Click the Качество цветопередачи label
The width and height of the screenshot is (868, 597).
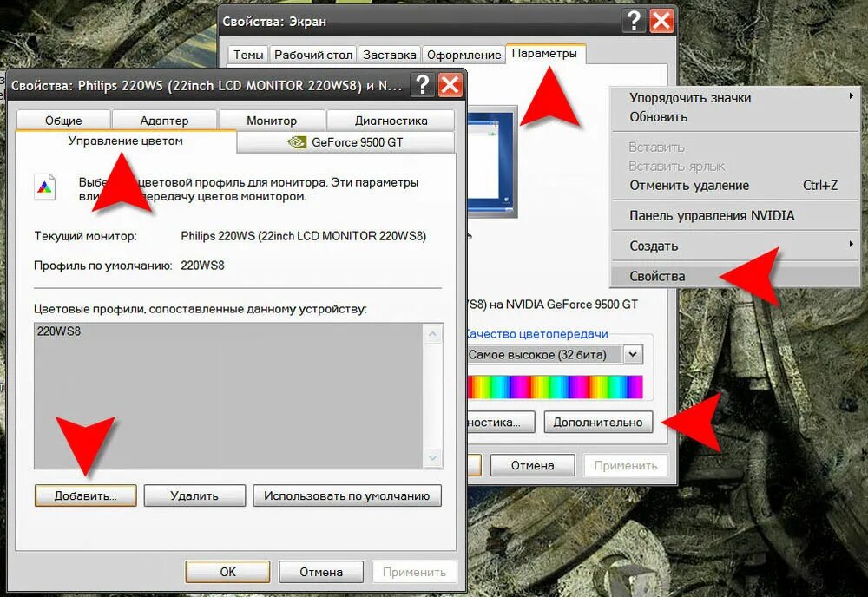point(536,334)
